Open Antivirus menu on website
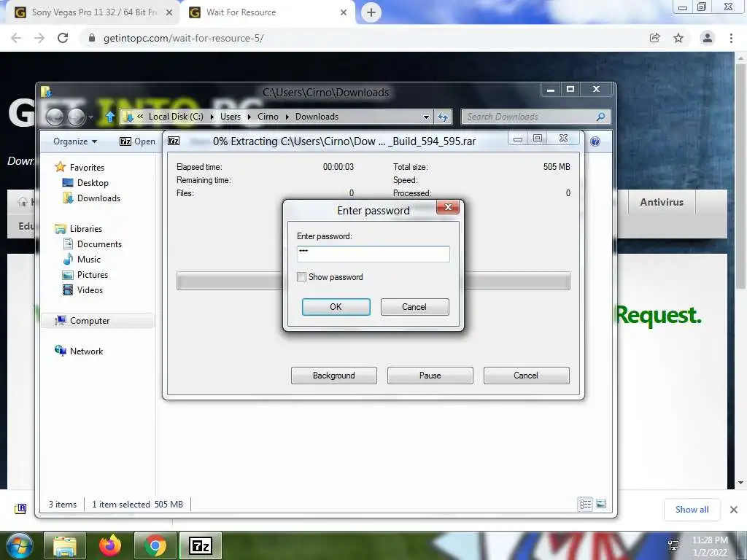This screenshot has width=747, height=560. (x=662, y=202)
